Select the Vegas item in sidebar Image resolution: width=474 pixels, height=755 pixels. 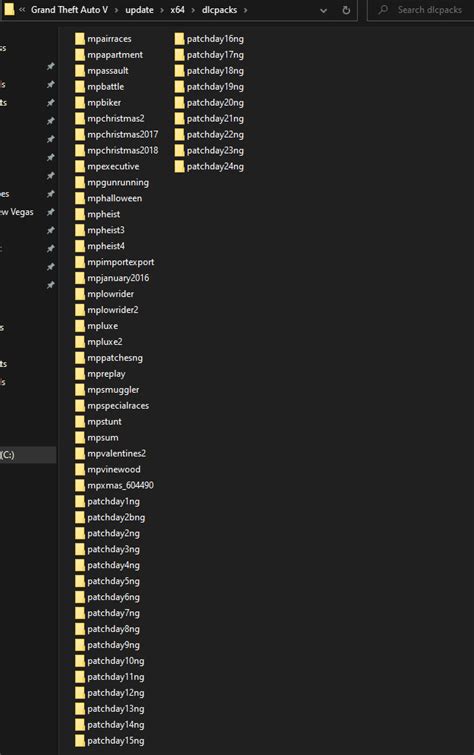tap(17, 212)
